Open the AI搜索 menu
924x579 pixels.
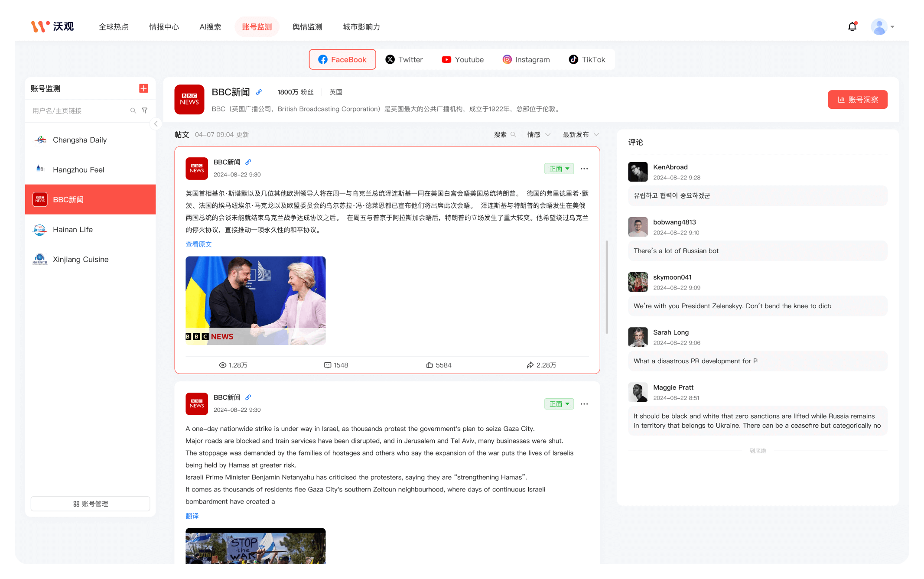(x=210, y=27)
